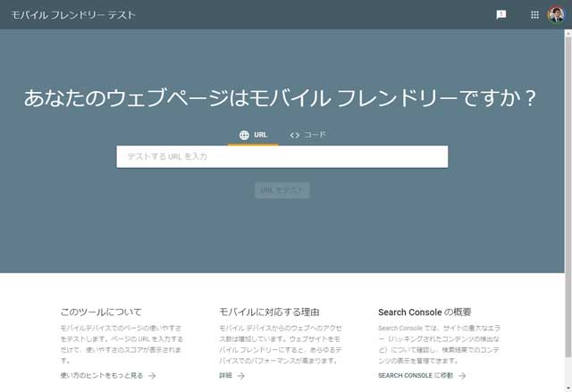572x392 pixels.
Task: Open the 詳細 link
Action: tap(231, 376)
